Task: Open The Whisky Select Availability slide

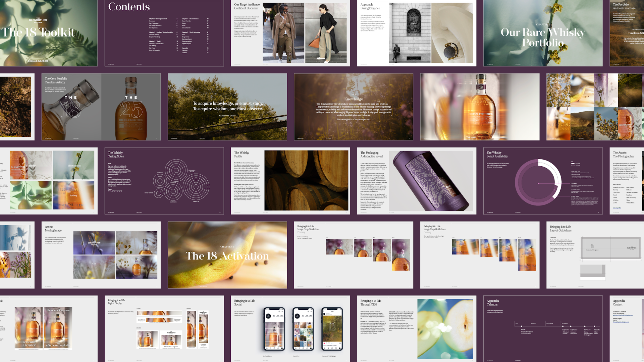Action: (x=543, y=181)
